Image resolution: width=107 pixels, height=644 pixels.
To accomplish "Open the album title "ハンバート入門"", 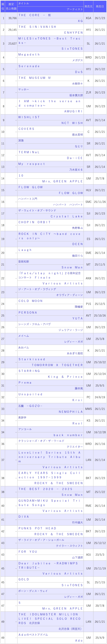I will (28, 199).
